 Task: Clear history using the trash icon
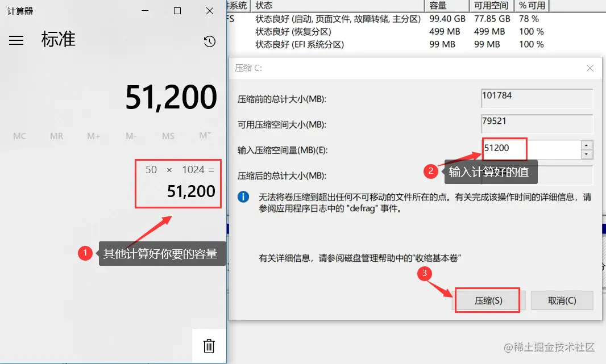point(209,345)
